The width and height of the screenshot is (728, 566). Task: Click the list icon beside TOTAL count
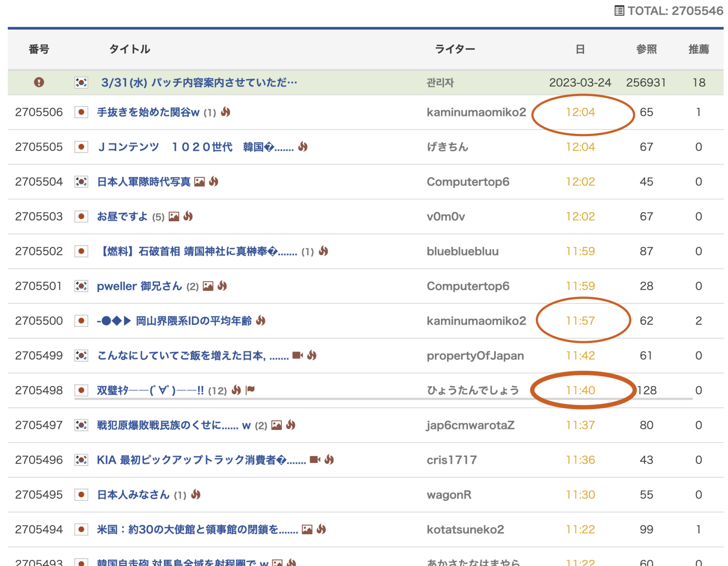pyautogui.click(x=619, y=11)
